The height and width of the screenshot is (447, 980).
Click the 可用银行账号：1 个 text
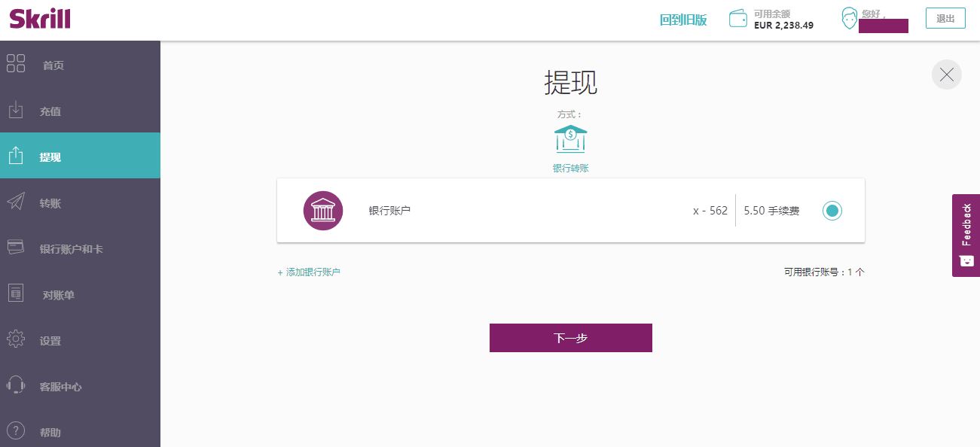(x=824, y=272)
